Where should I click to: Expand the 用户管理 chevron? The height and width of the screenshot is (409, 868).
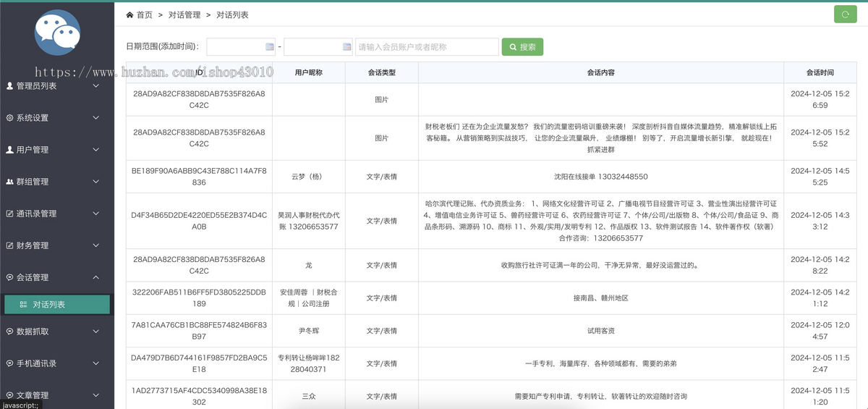pyautogui.click(x=96, y=150)
